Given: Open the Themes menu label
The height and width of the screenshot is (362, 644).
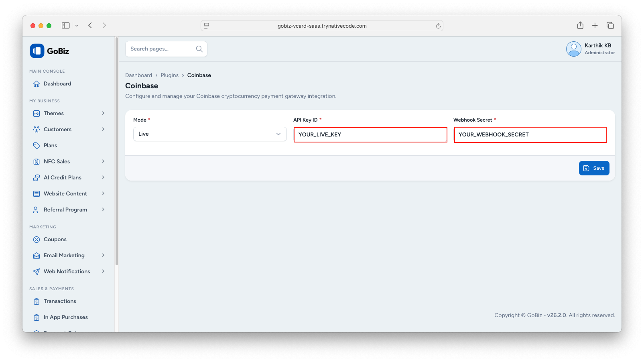Looking at the screenshot, I should click(x=54, y=114).
